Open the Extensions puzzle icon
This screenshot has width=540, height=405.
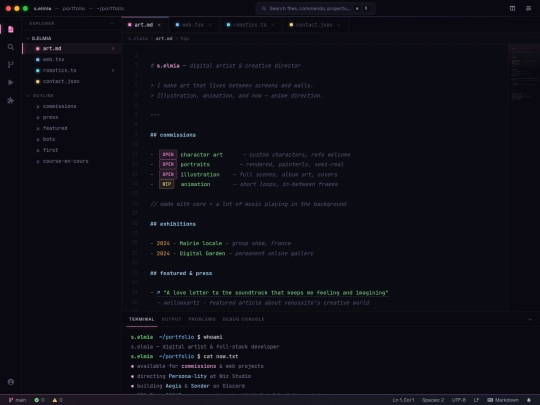tap(11, 100)
